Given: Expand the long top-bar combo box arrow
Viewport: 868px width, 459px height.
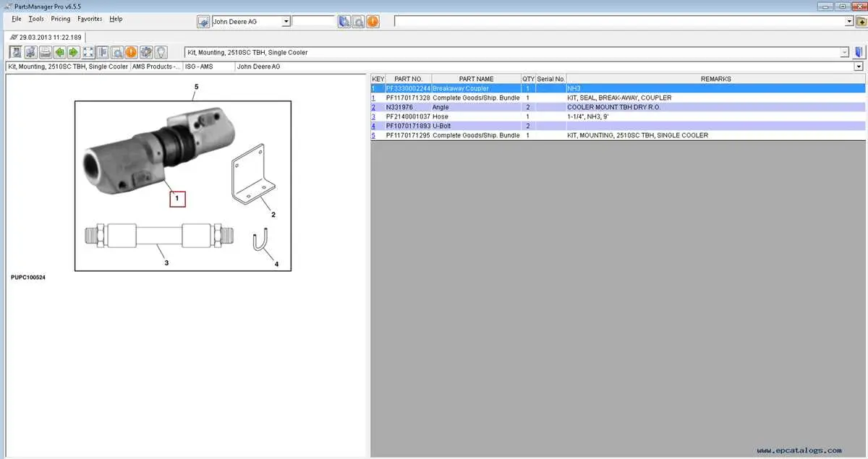Looking at the screenshot, I should coord(850,22).
